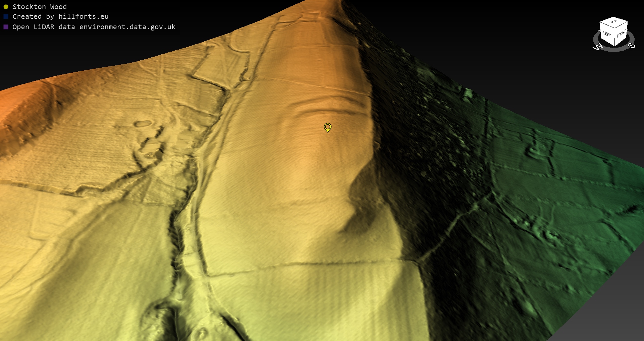Toggle the Stockton Wood legend entry
The width and height of the screenshot is (644, 341).
(40, 7)
